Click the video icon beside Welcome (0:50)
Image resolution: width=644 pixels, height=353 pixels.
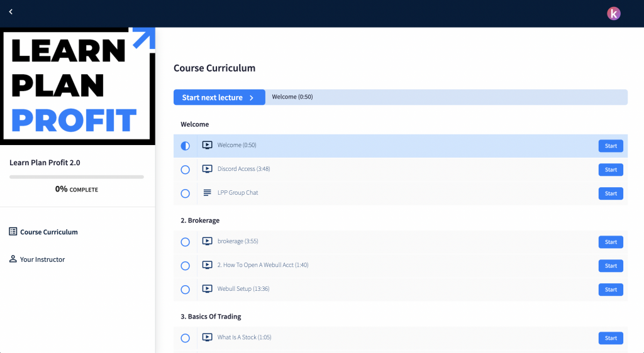point(208,145)
